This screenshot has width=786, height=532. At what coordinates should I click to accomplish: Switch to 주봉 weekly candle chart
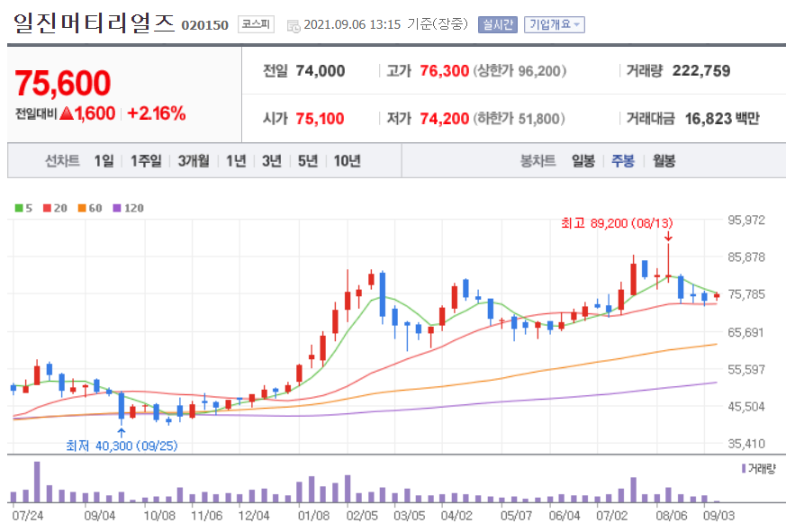(623, 161)
